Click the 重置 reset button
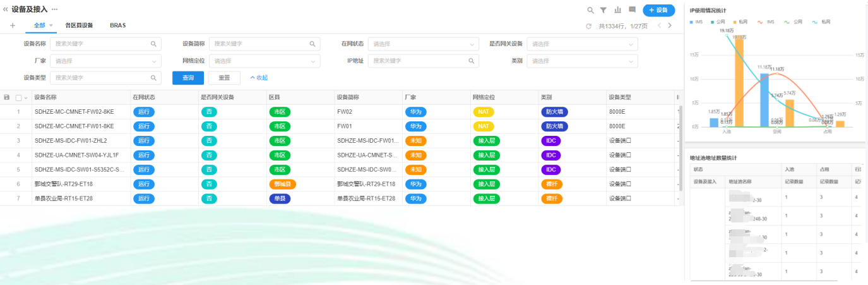Viewport: 868px width, 285px height. point(224,78)
